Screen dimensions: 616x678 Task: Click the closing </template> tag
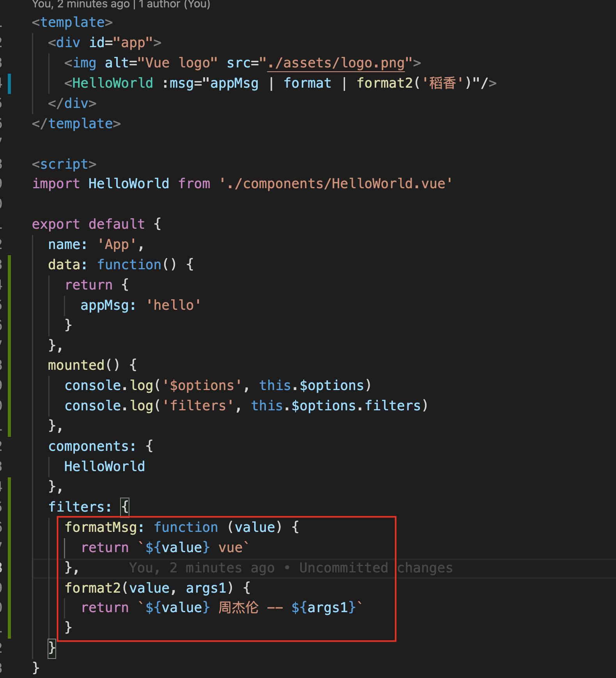pyautogui.click(x=76, y=124)
